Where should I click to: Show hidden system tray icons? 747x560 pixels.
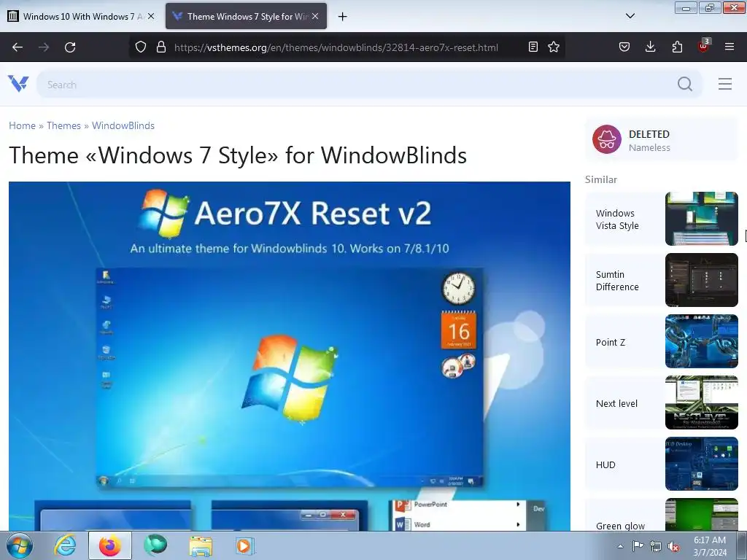[x=620, y=546]
